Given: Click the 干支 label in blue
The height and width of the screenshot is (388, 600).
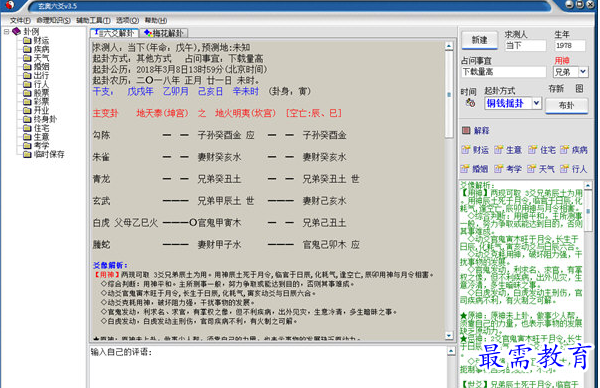Looking at the screenshot, I should 102,91.
